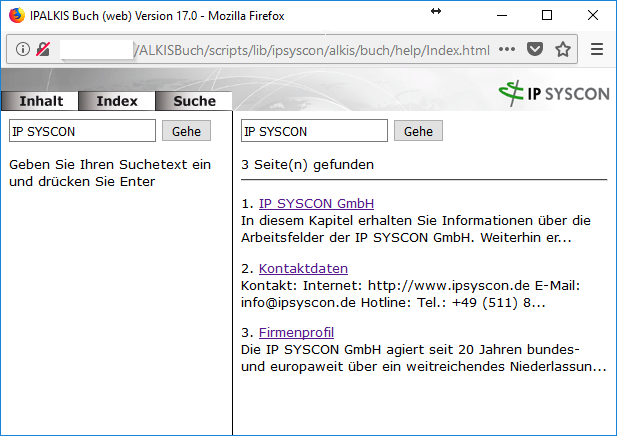This screenshot has height=436, width=617.
Task: Click the URL text in address bar
Action: [x=312, y=50]
